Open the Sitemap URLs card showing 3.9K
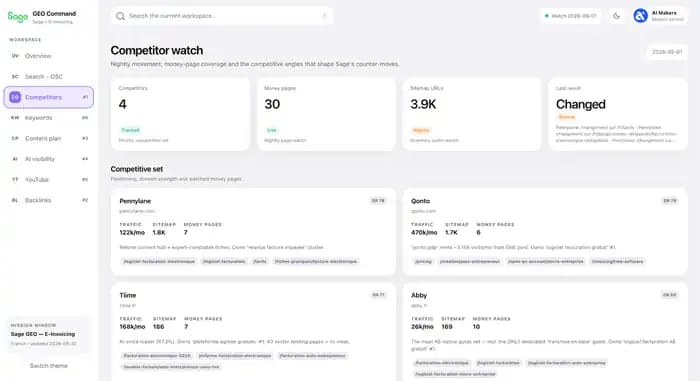 [x=472, y=114]
